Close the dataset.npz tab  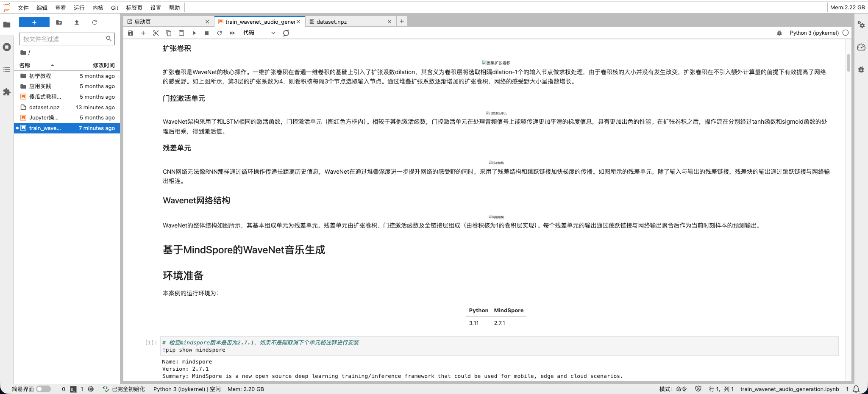coord(389,22)
